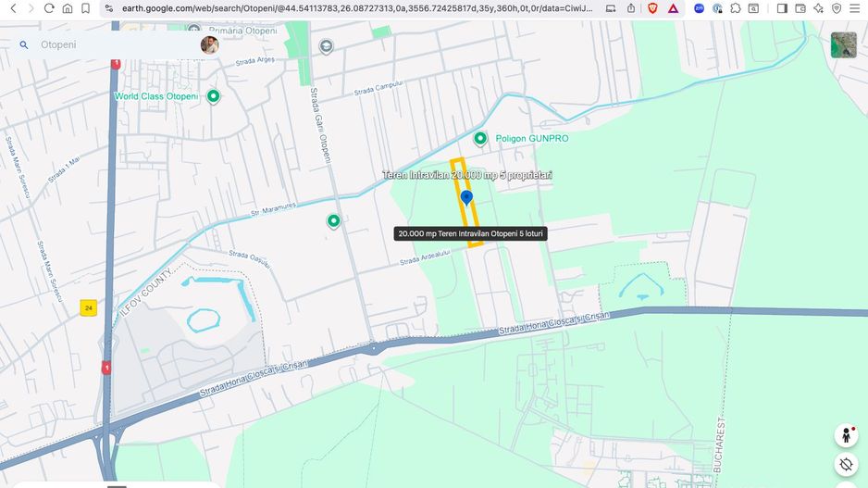This screenshot has height=488, width=868.
Task: Click the Strada Argeș road label
Action: 255,61
